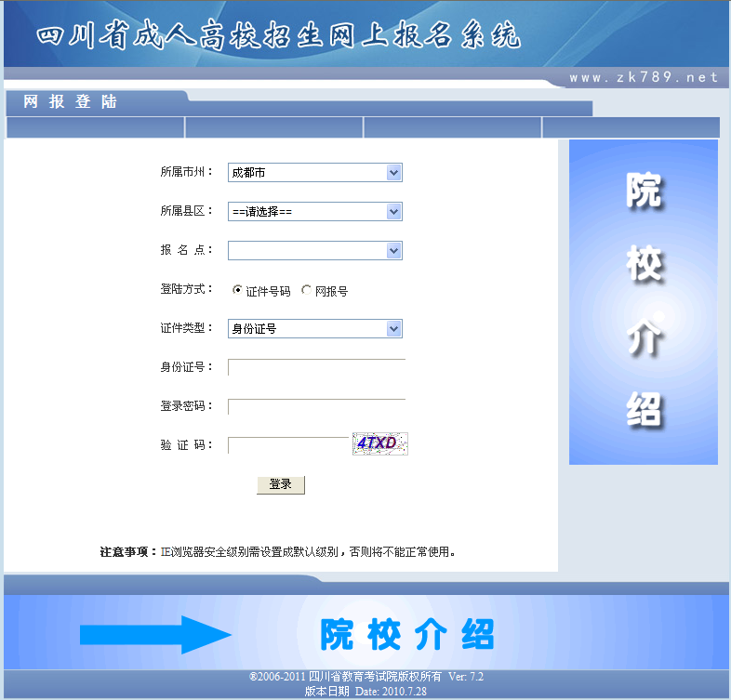Click the second empty navigation bar cell

click(x=273, y=127)
